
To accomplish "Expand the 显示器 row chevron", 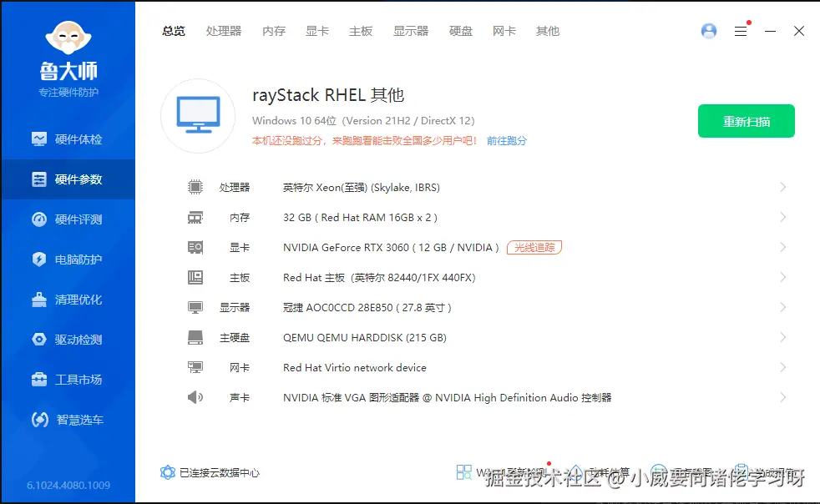I will (x=783, y=307).
